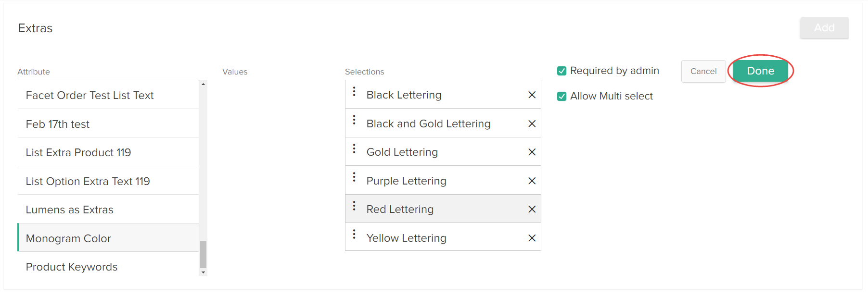Click the attribute list scrollbar down arrow

[203, 273]
